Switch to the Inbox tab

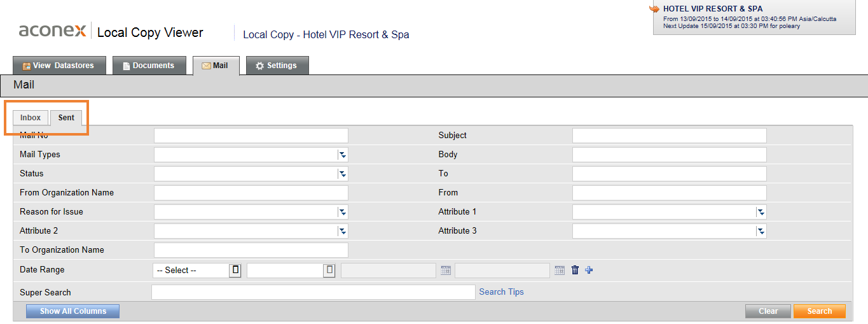pos(31,118)
